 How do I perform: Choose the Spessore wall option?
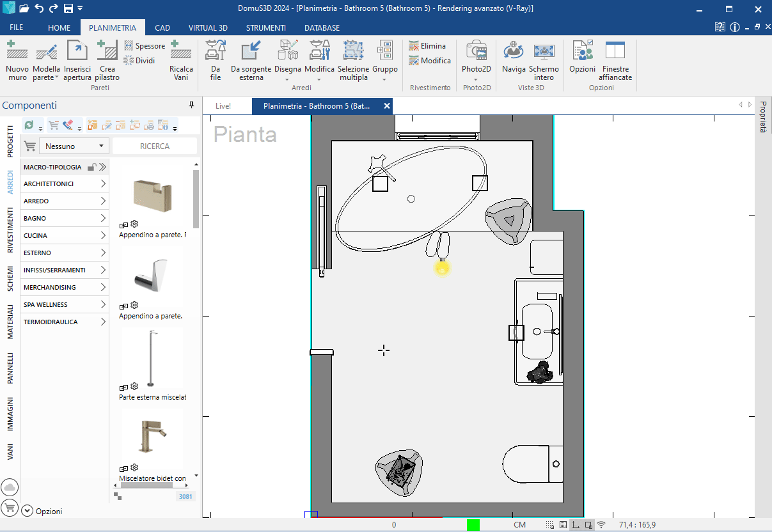tap(145, 46)
